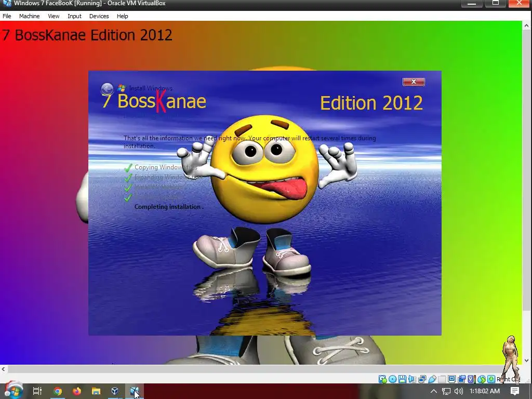Viewport: 532px width, 399px height.
Task: Open VirtualBox Manager taskbar icon
Action: pos(115,391)
